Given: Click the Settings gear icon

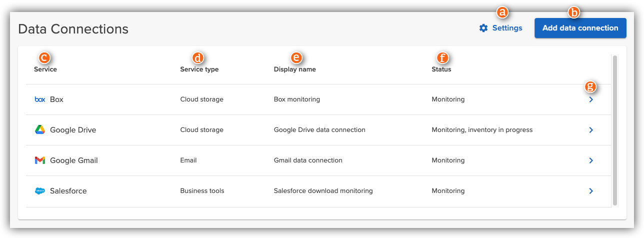Looking at the screenshot, I should [483, 28].
